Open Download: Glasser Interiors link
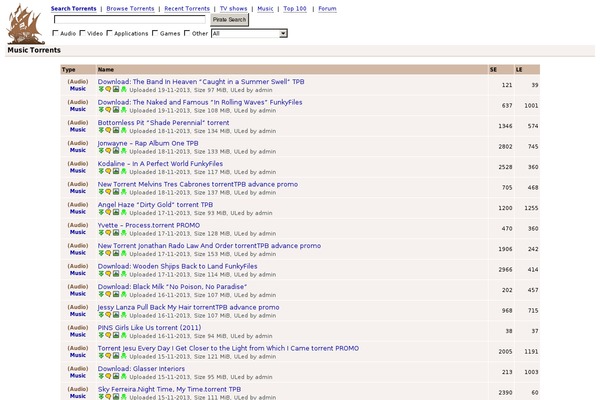Image resolution: width=600 pixels, height=400 pixels. (141, 369)
